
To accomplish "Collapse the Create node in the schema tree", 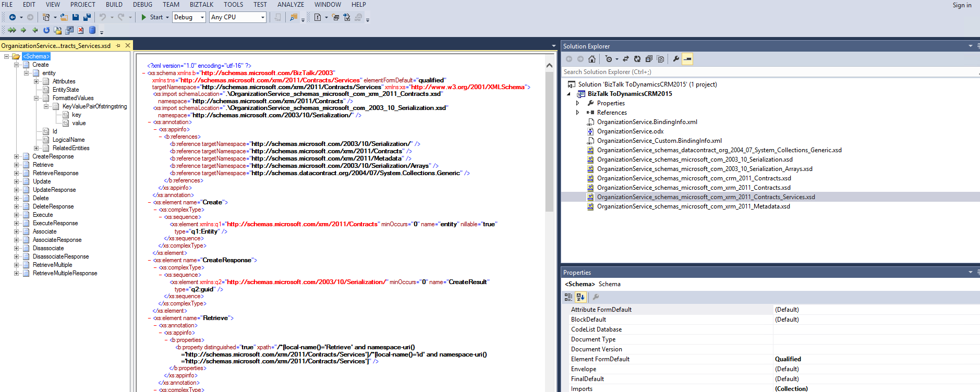I will (x=16, y=65).
